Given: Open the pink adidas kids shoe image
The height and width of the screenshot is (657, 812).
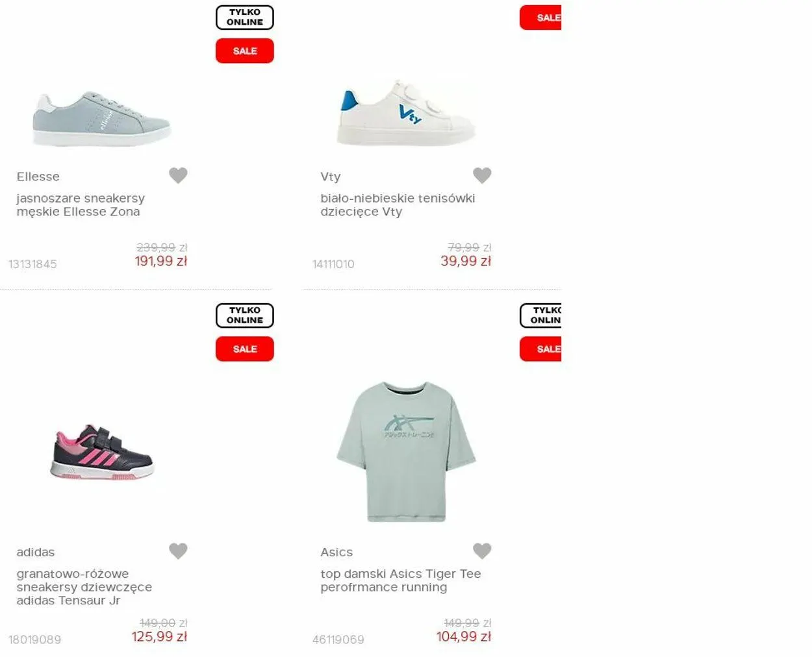Looking at the screenshot, I should (x=102, y=452).
